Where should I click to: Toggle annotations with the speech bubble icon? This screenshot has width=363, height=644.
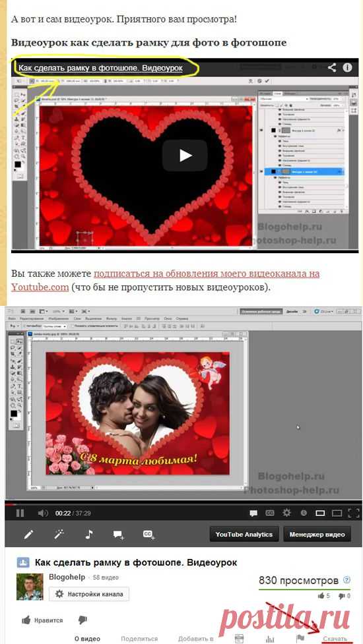(253, 513)
